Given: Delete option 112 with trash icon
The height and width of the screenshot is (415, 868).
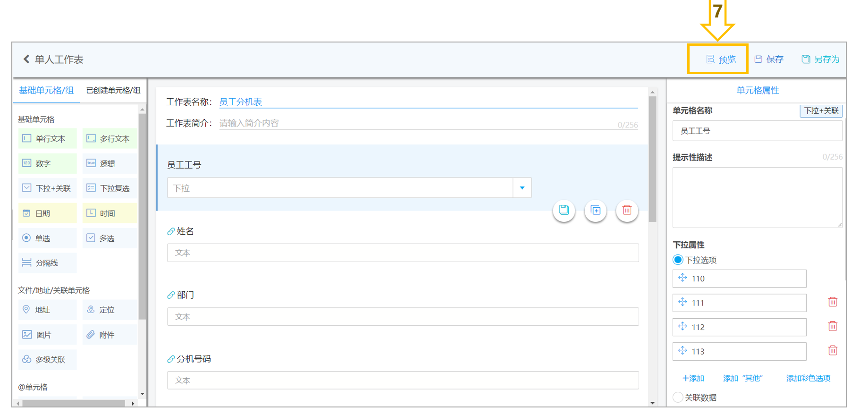Looking at the screenshot, I should pos(833,326).
